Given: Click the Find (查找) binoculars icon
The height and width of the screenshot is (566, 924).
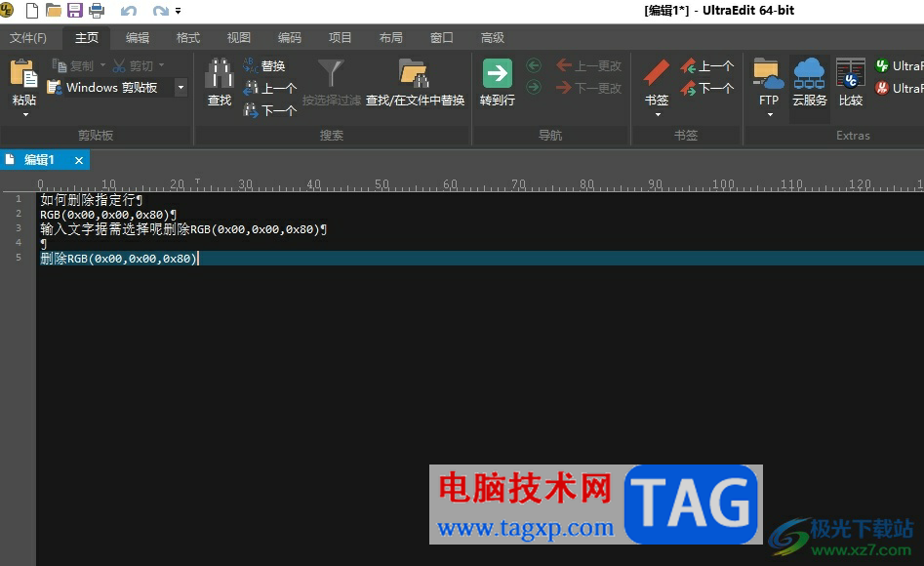Looking at the screenshot, I should click(220, 73).
